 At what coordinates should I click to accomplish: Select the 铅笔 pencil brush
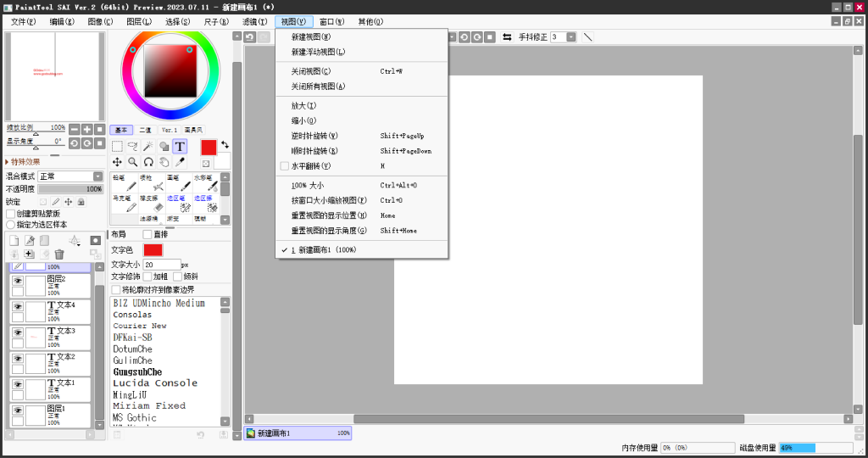[124, 182]
